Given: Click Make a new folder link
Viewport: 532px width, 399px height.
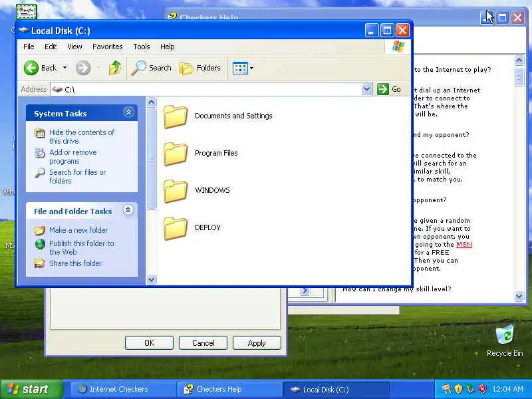Looking at the screenshot, I should coord(78,230).
